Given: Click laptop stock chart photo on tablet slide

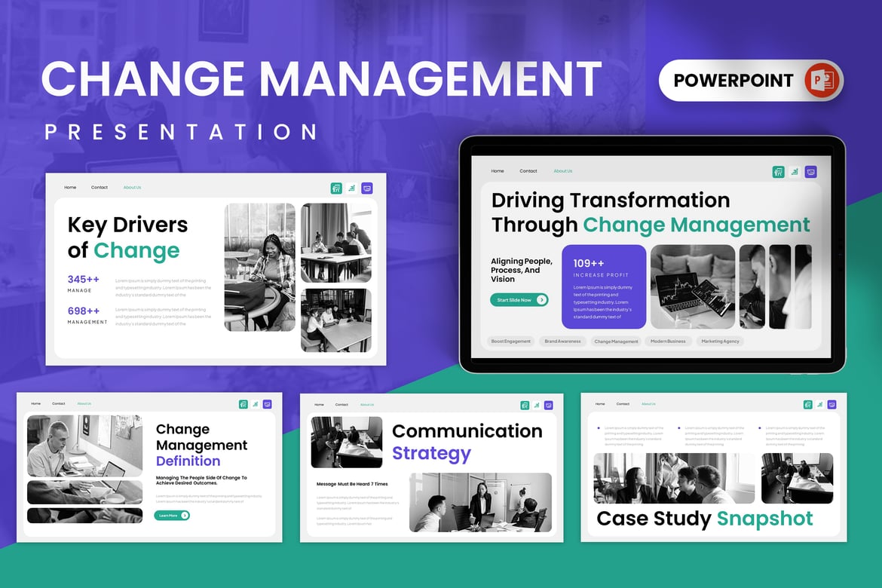Looking at the screenshot, I should [693, 287].
